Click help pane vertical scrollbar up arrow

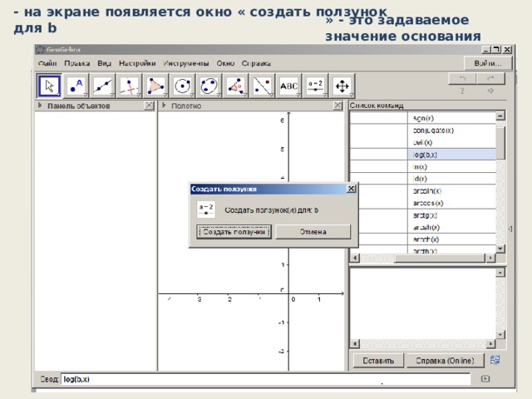500,273
